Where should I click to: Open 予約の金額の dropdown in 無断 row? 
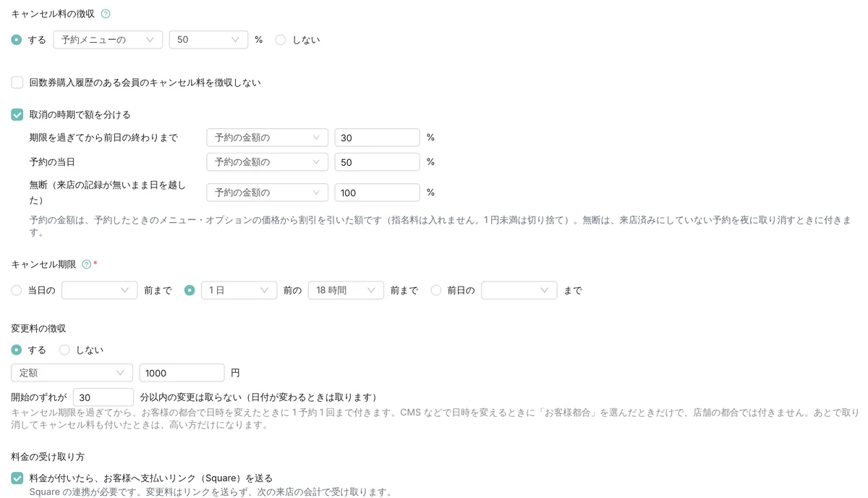[x=267, y=193]
